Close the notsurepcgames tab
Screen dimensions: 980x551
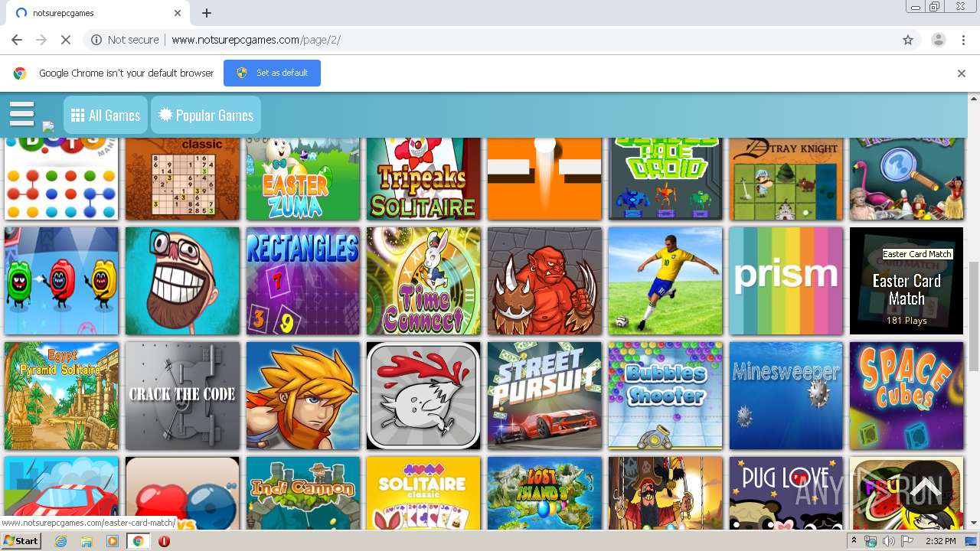(x=178, y=13)
